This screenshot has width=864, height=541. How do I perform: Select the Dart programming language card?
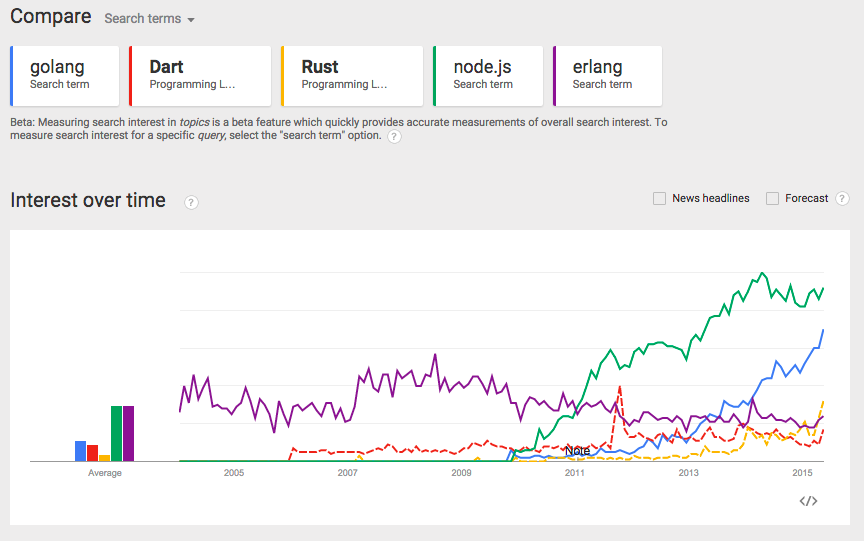[x=200, y=75]
